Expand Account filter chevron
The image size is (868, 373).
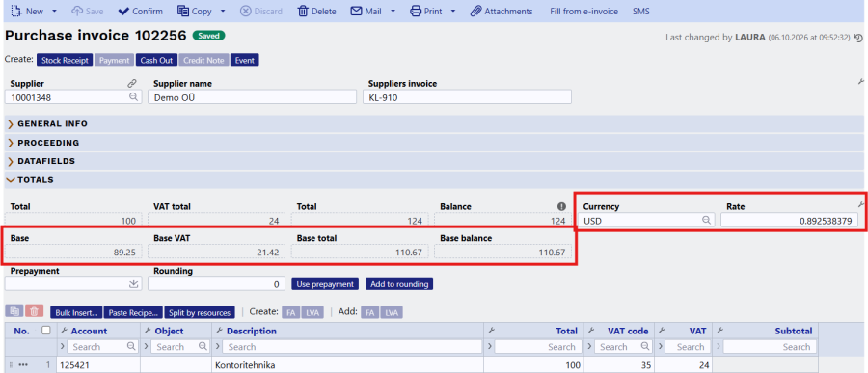click(x=62, y=347)
